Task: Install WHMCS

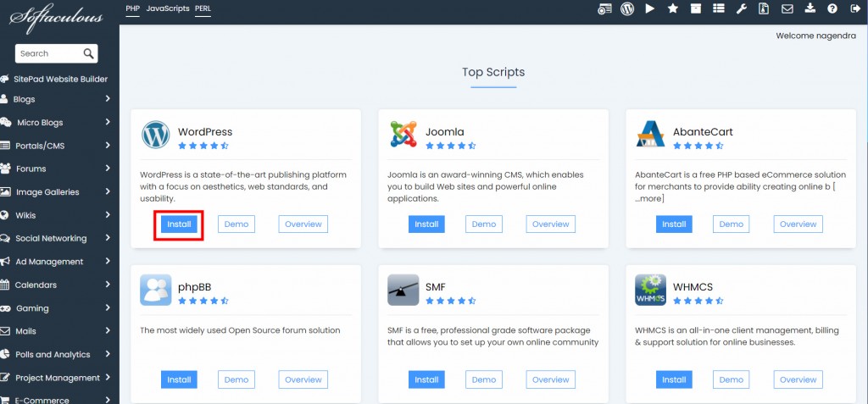Action: point(674,379)
